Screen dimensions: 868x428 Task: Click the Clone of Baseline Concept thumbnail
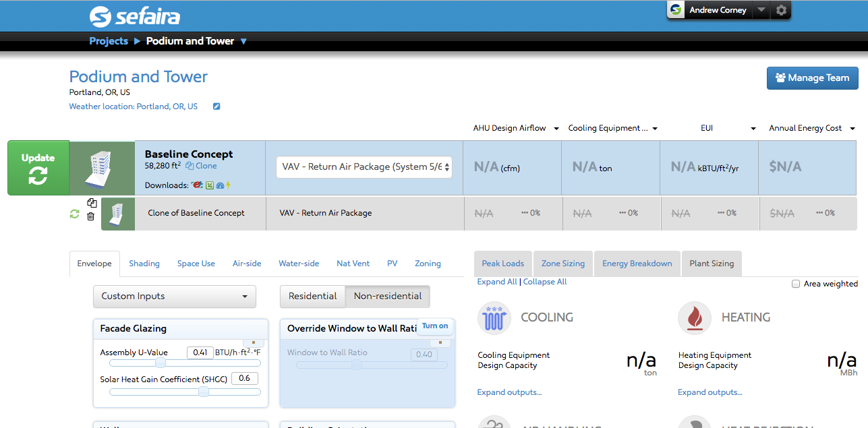118,214
